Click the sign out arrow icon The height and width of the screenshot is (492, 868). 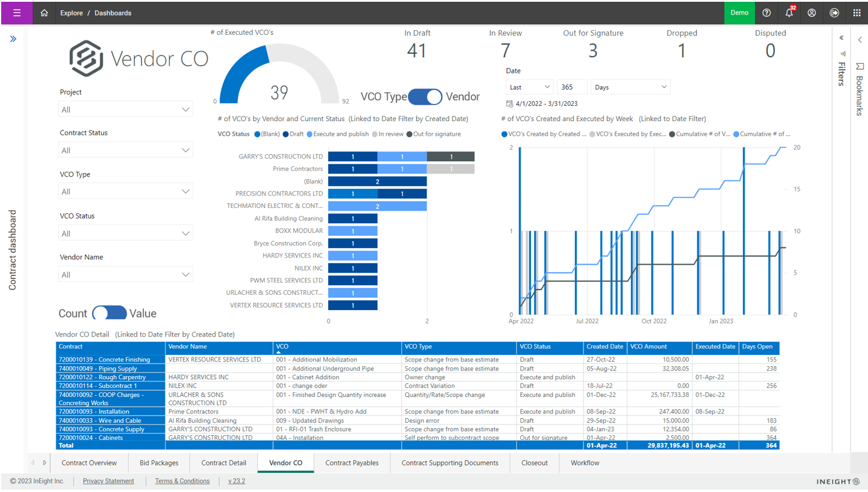pos(834,12)
